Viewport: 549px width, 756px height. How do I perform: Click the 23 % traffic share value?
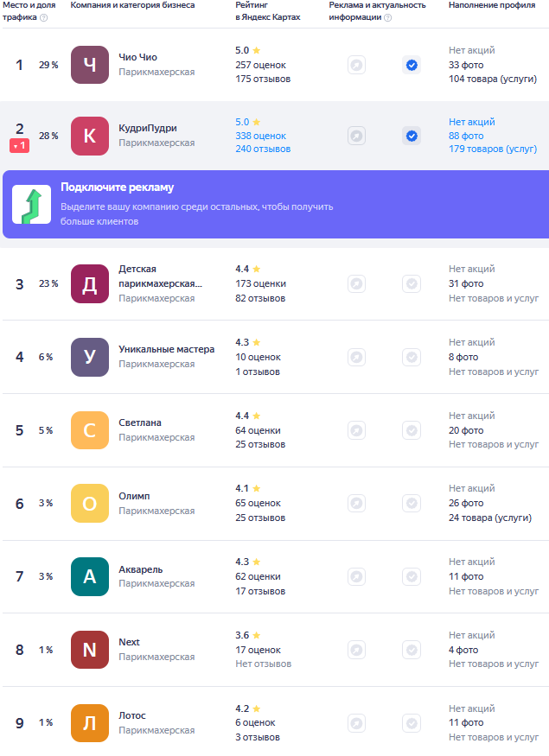48,283
